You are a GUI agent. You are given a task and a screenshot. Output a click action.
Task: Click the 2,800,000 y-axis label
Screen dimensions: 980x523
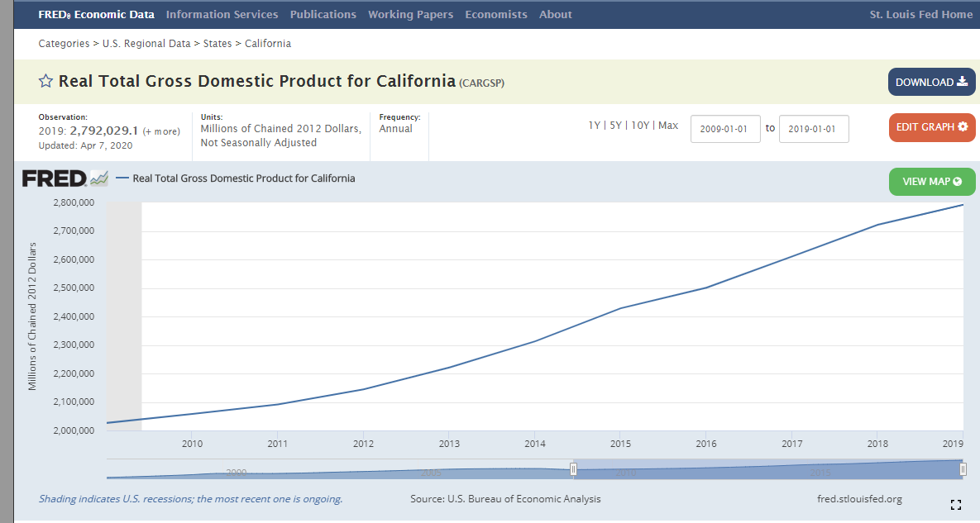[x=74, y=202]
